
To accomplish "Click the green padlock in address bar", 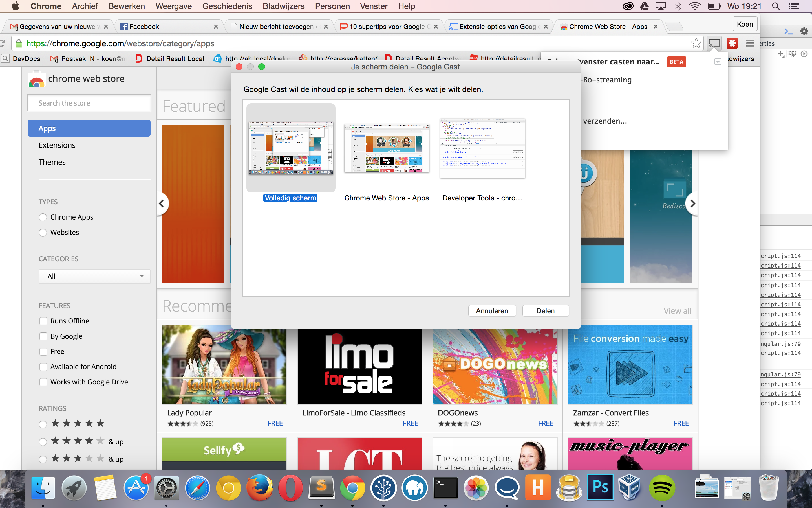I will pyautogui.click(x=19, y=43).
